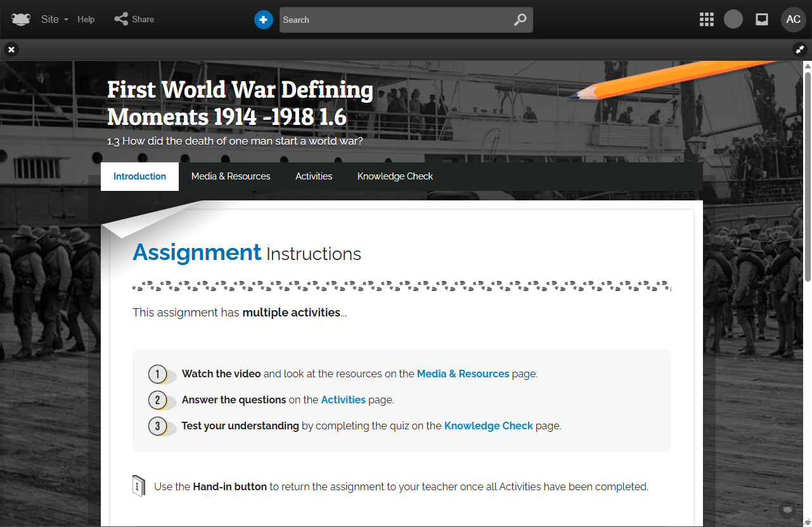Click the magnifying glass search icon

pos(520,20)
